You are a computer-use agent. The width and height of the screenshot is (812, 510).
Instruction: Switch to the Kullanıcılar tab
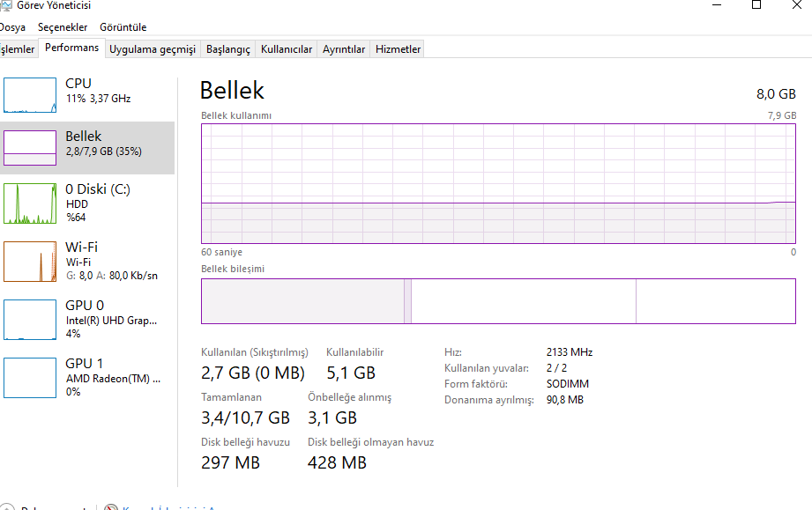[x=287, y=49]
